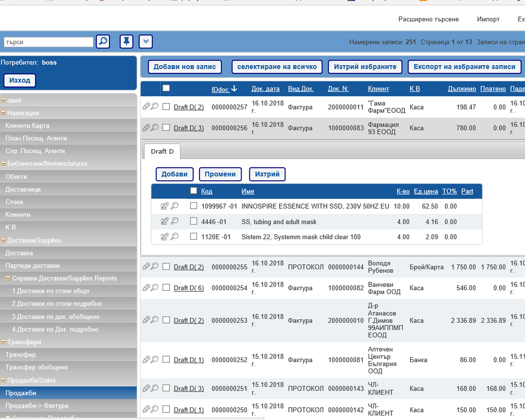The height and width of the screenshot is (420, 525).
Task: Click edit icon for INNOSPIRE ESSENCE item
Action: 164,206
